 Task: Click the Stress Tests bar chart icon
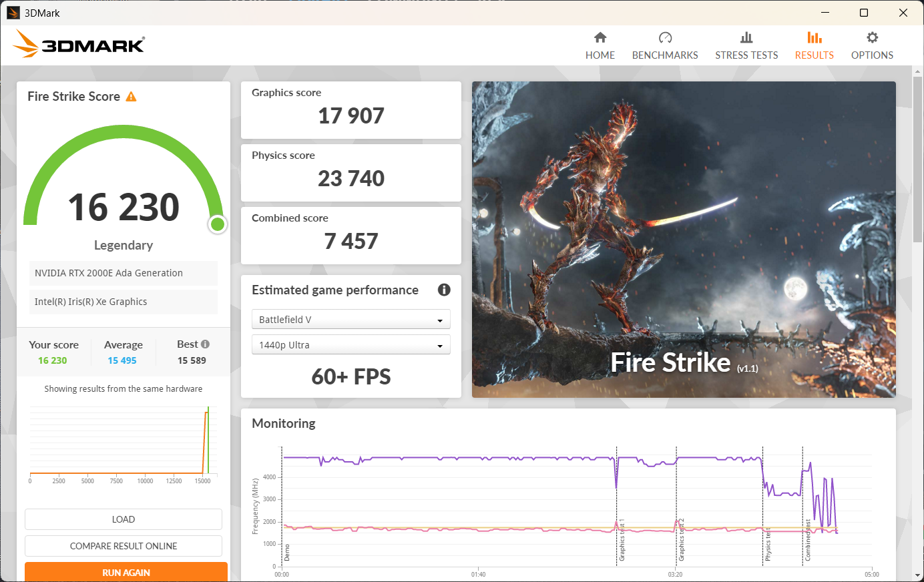click(746, 37)
